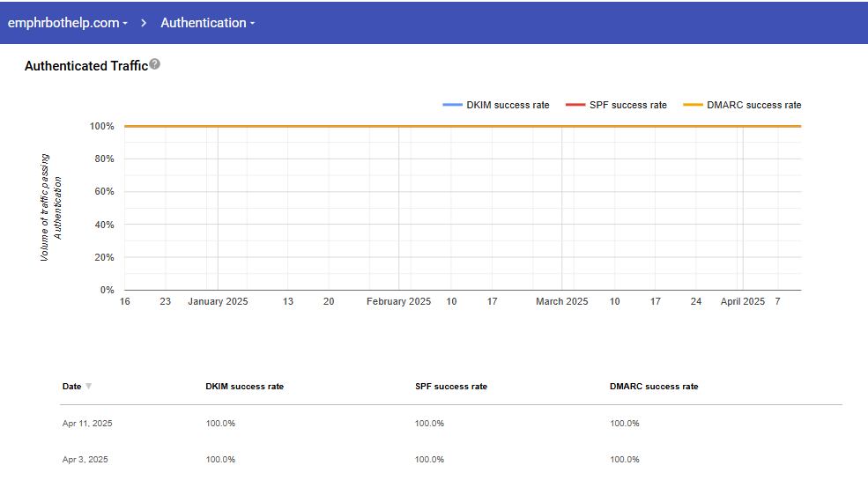Click the January 2025 axis label
Viewport: 868px width, 480px height.
click(x=218, y=301)
